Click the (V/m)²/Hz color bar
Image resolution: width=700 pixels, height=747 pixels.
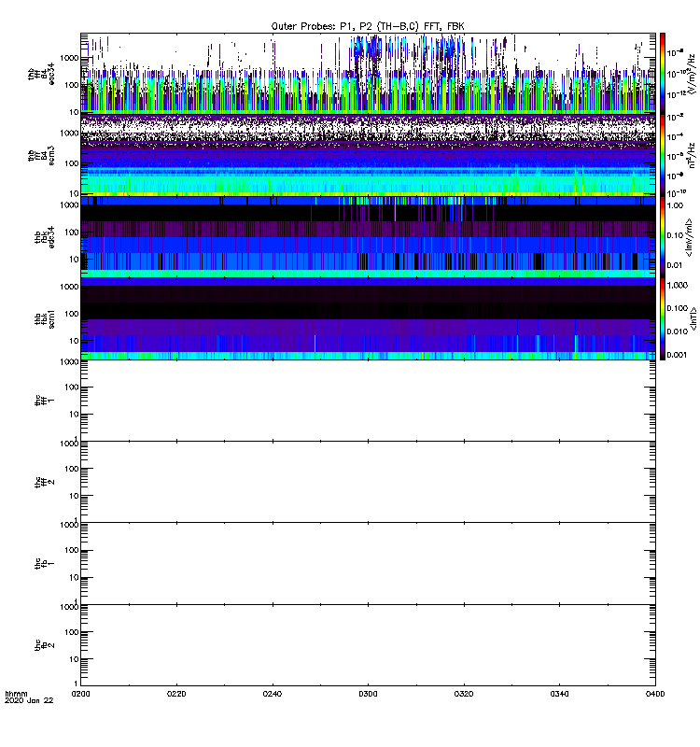(x=663, y=73)
